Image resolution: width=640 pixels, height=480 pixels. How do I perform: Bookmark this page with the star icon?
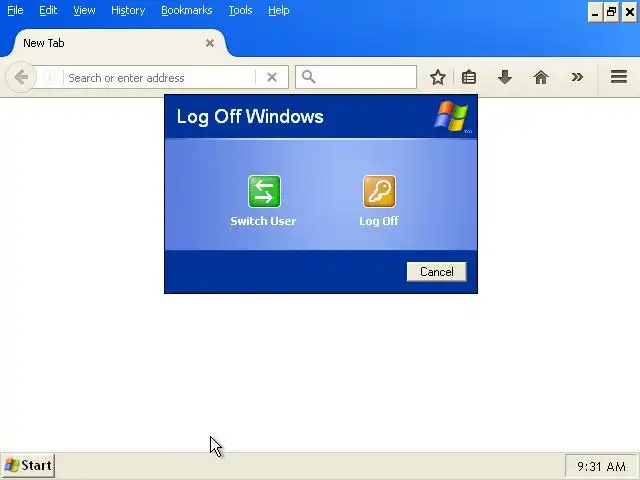pos(438,77)
